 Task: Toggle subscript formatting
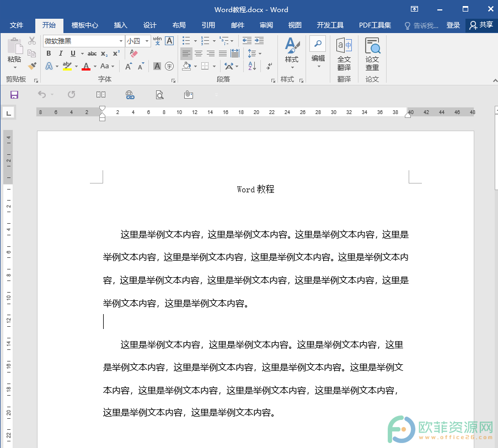(104, 53)
